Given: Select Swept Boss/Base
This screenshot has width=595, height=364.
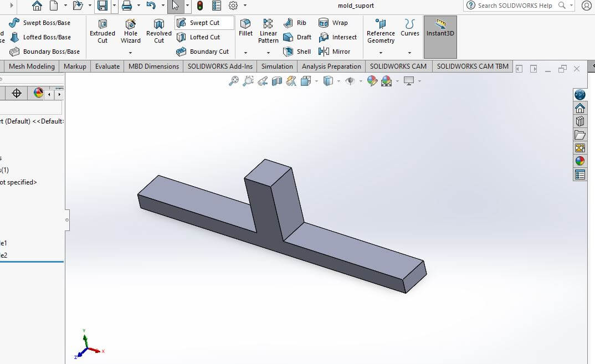Looking at the screenshot, I should click(40, 23).
